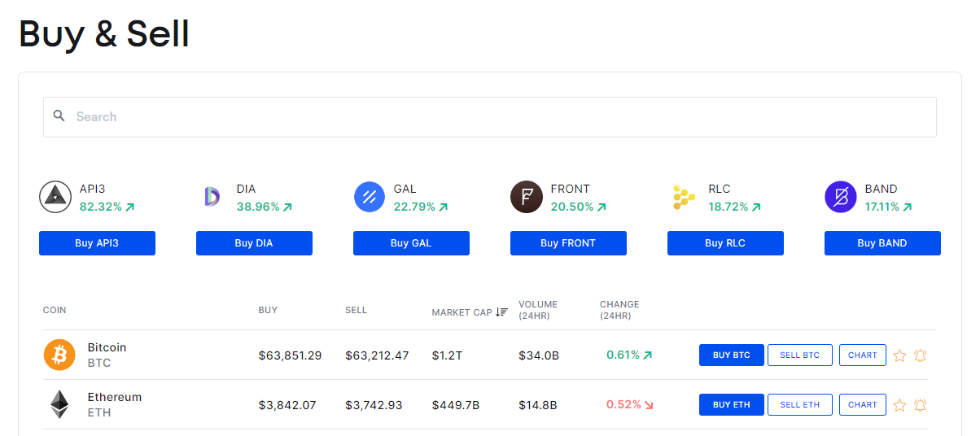Click Ethereum change 0.52%
This screenshot has height=436, width=980.
pyautogui.click(x=623, y=405)
